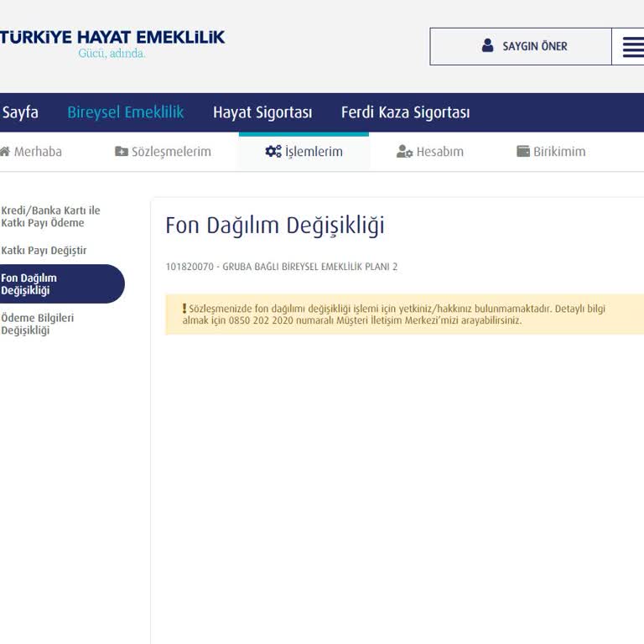Click the Fon Dağılım Değişikliği page heading

[275, 226]
